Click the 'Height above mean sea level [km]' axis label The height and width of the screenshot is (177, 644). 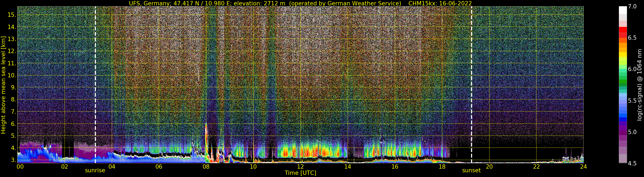click(3, 85)
